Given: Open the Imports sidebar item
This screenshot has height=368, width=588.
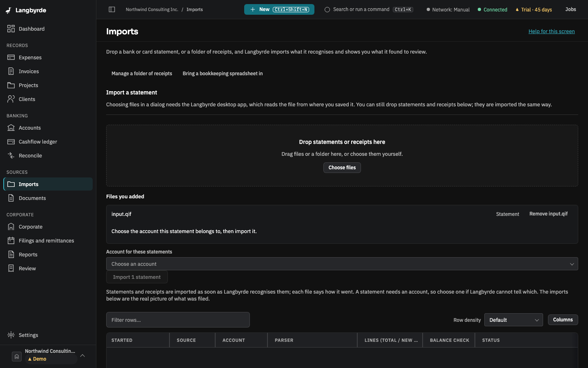Looking at the screenshot, I should pyautogui.click(x=48, y=184).
